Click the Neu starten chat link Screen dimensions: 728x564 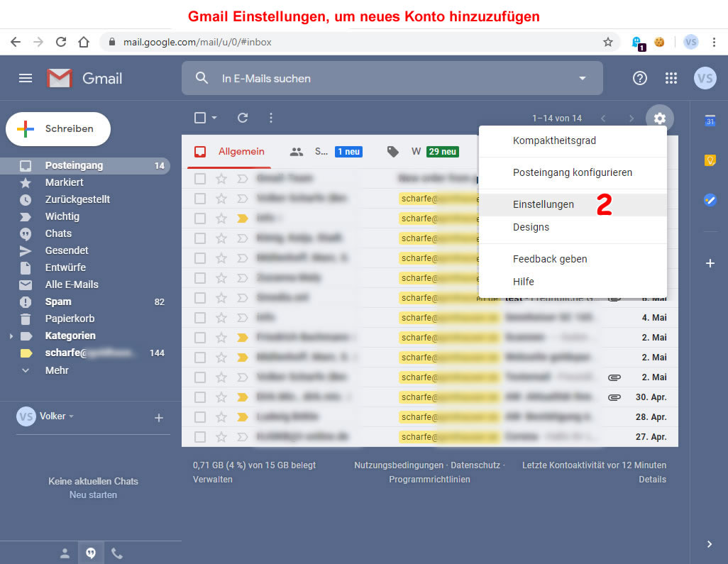coord(94,495)
